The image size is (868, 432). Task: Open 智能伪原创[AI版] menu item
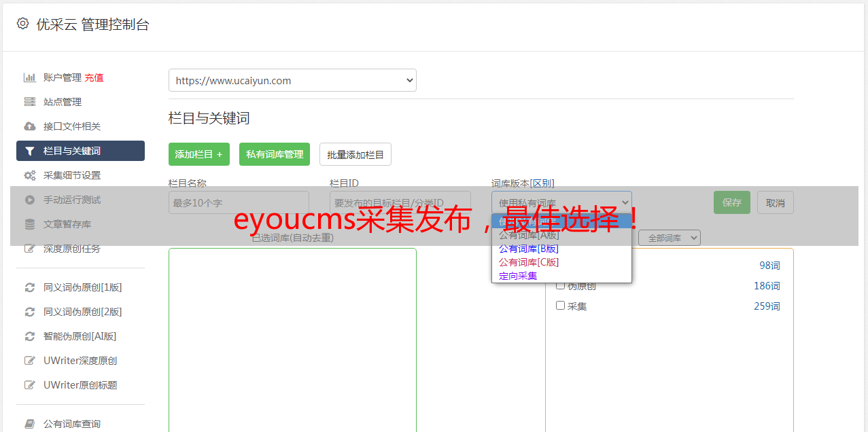point(80,336)
